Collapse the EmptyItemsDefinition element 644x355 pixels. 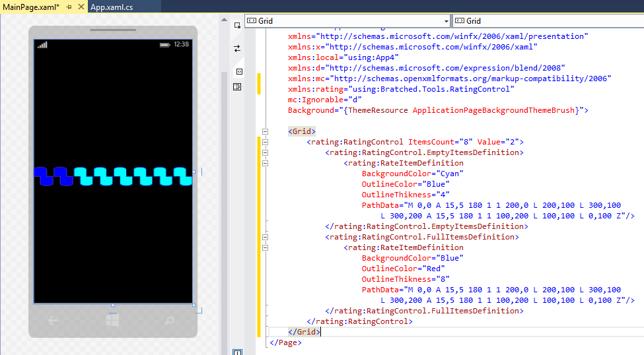point(266,152)
